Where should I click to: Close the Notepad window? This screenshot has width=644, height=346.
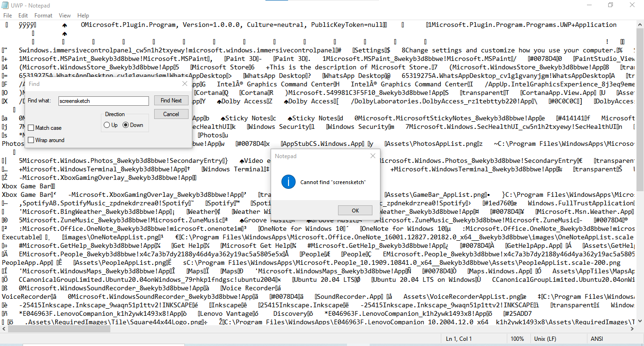click(x=633, y=5)
